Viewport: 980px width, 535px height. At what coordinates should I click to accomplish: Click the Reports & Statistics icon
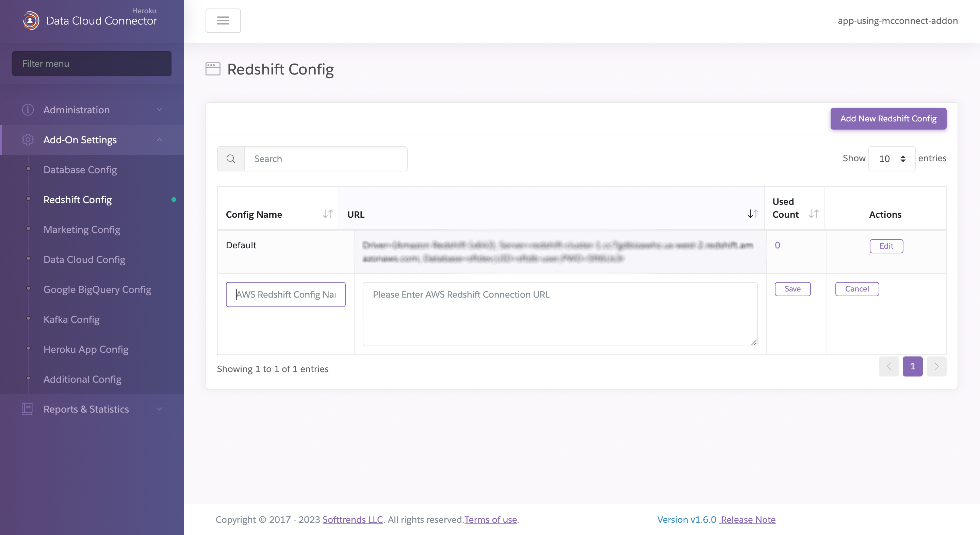[x=27, y=409]
